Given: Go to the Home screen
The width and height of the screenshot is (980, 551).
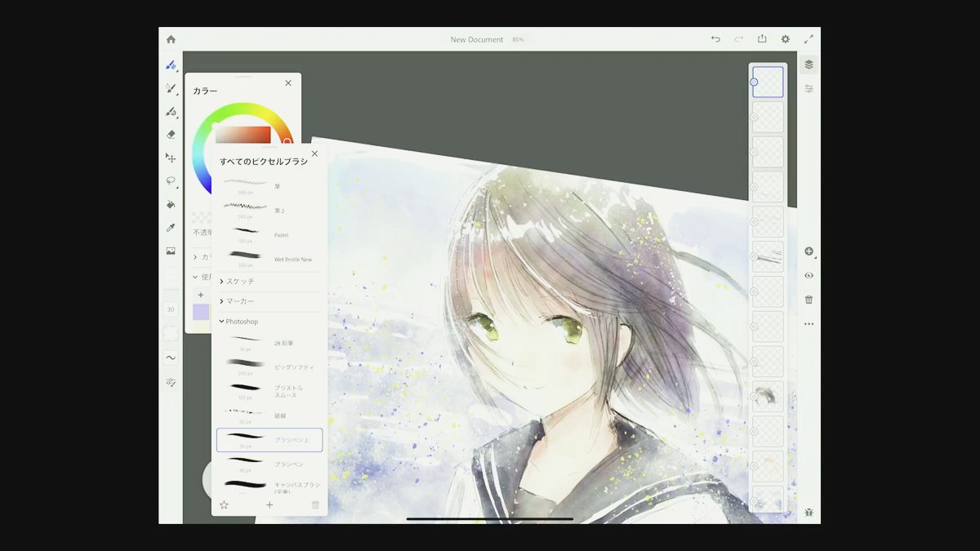Looking at the screenshot, I should pos(171,39).
